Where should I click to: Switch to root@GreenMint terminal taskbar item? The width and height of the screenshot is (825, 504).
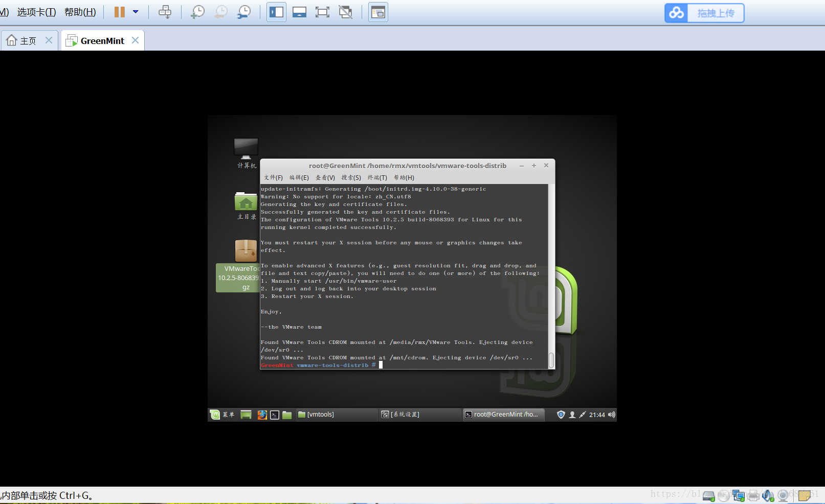[503, 415]
